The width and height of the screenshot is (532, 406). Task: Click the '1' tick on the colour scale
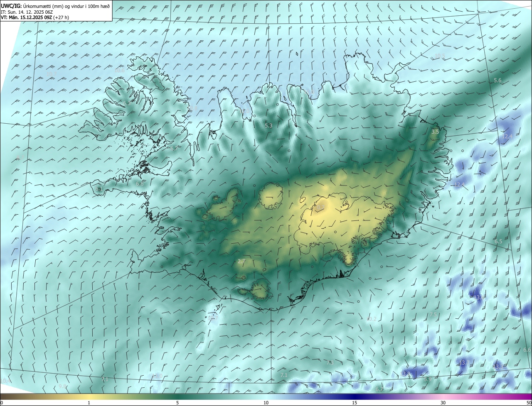click(89, 403)
